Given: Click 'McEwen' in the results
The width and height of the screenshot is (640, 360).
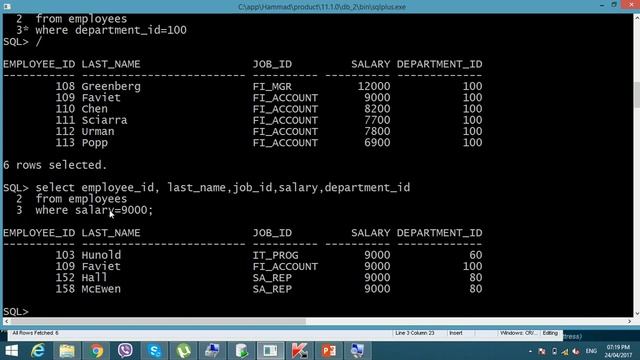Looking at the screenshot, I should pos(101,289).
